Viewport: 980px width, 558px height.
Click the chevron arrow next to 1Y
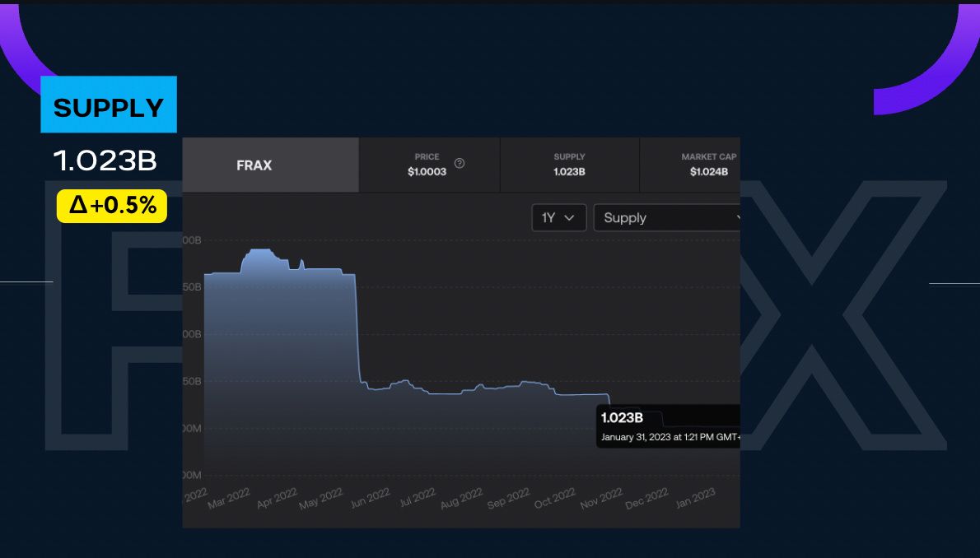coord(569,218)
